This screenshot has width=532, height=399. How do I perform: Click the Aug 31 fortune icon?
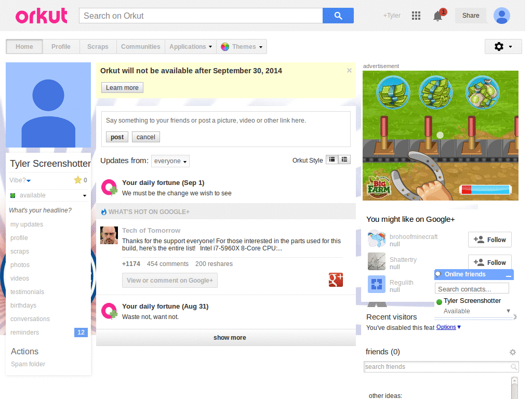pyautogui.click(x=109, y=311)
